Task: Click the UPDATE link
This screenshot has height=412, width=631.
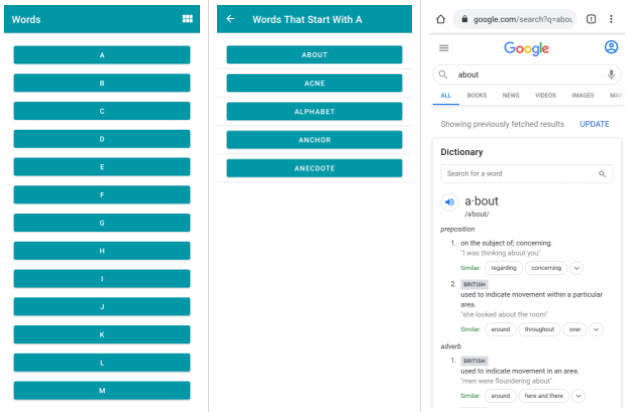Action: coord(594,124)
